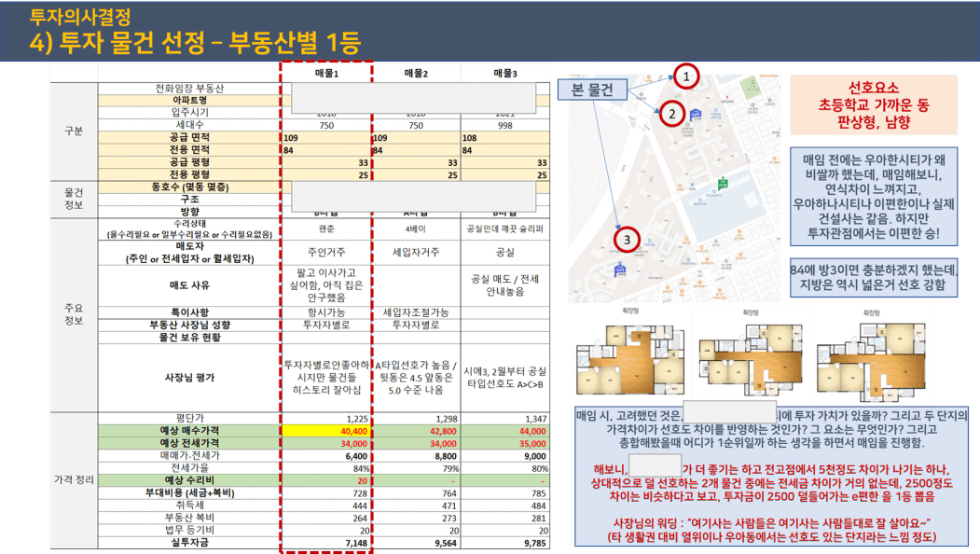Click the red circled marker number 1
This screenshot has width=980, height=554.
point(687,76)
